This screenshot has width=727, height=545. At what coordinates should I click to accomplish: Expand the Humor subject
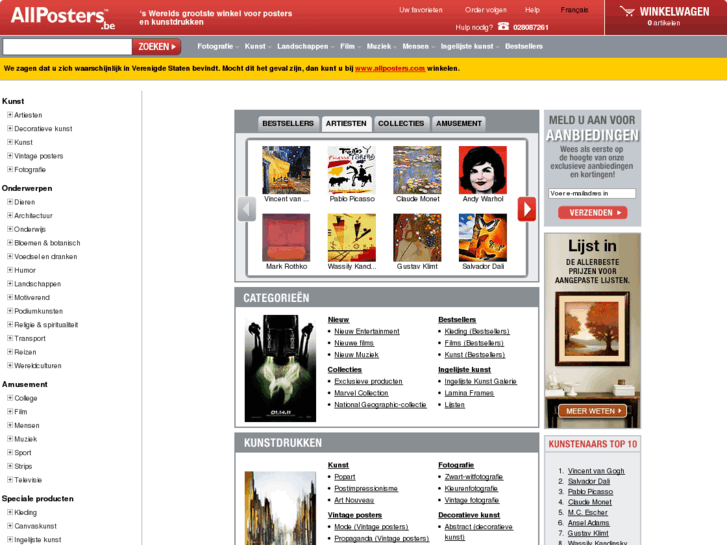[x=10, y=269]
